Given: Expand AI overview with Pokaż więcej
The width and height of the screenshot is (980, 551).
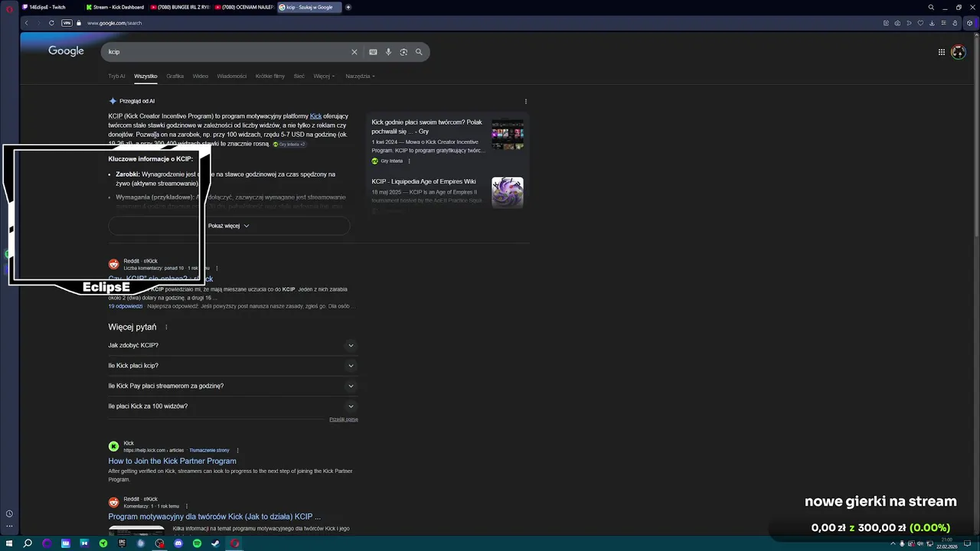Looking at the screenshot, I should coord(229,226).
